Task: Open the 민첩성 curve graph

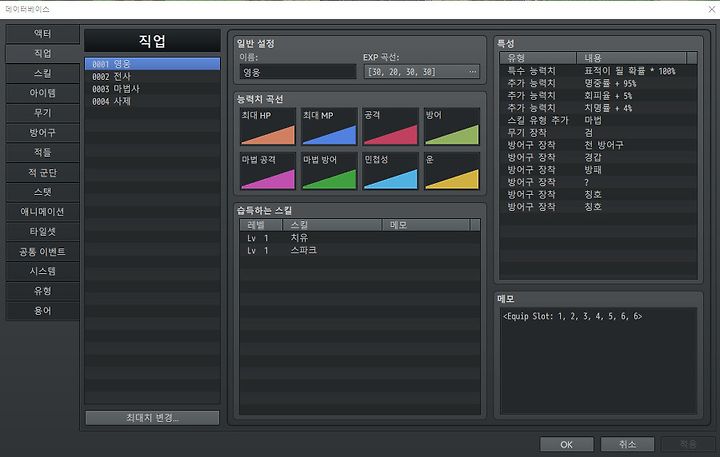Action: pyautogui.click(x=390, y=171)
